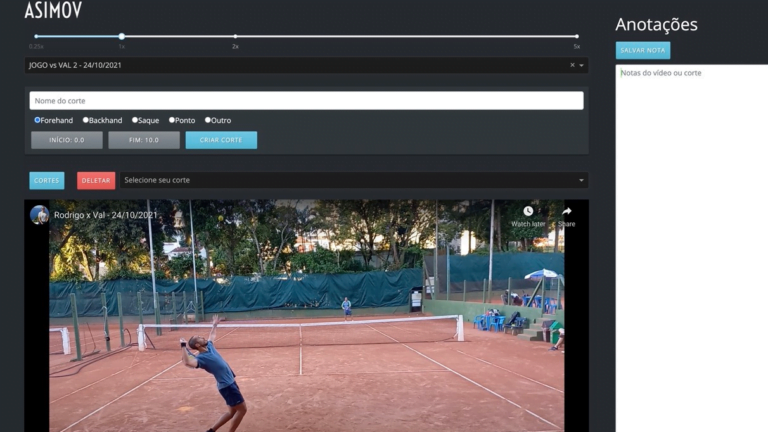
Task: Click the Watch later clock icon
Action: point(528,212)
